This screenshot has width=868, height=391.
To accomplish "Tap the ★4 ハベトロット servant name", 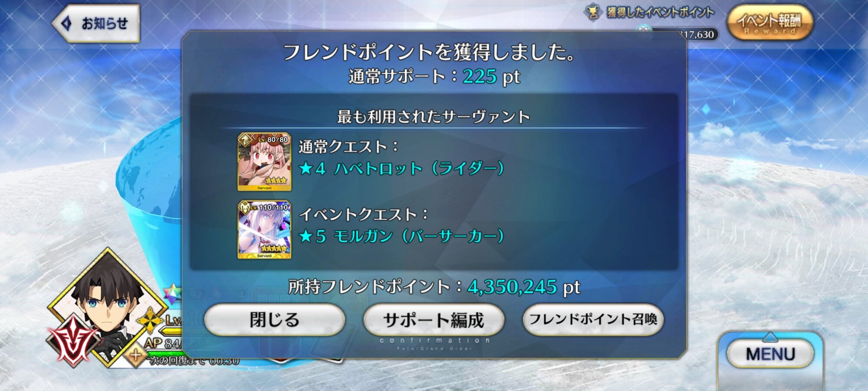I will (401, 168).
